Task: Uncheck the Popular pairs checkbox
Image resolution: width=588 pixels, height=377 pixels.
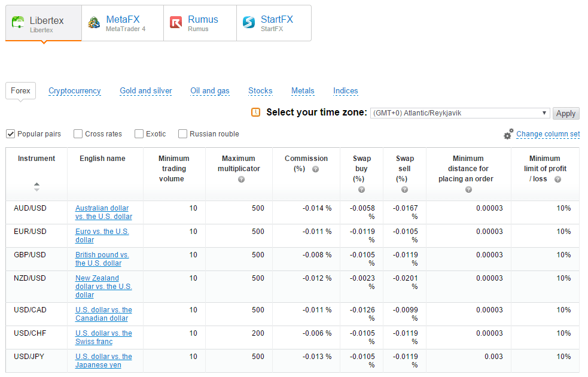Action: point(10,133)
